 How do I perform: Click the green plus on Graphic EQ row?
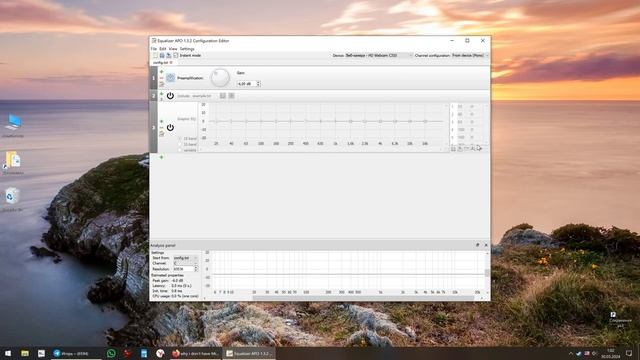[162, 121]
